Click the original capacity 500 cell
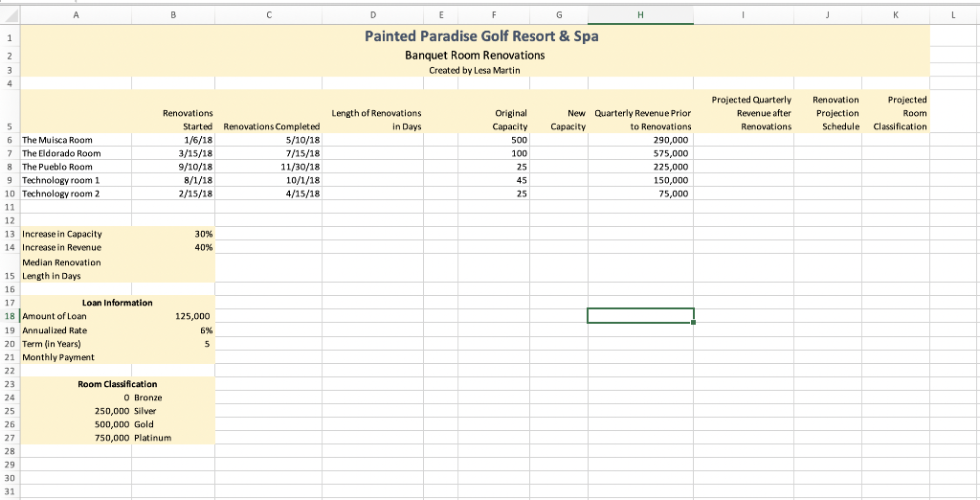The image size is (980, 500). [x=495, y=140]
